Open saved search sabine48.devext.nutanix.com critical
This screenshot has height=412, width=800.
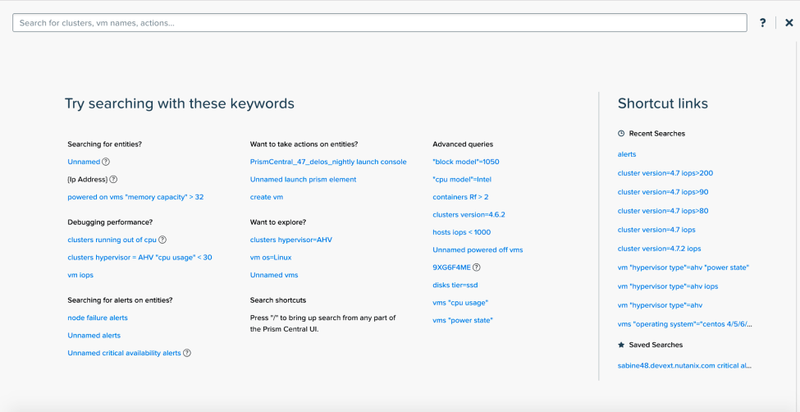(x=685, y=366)
